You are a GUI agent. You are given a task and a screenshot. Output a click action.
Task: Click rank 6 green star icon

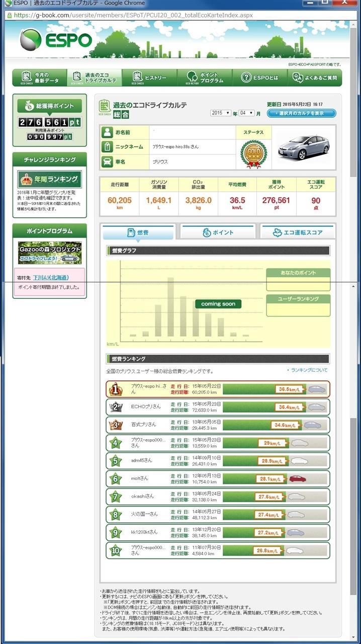click(116, 478)
